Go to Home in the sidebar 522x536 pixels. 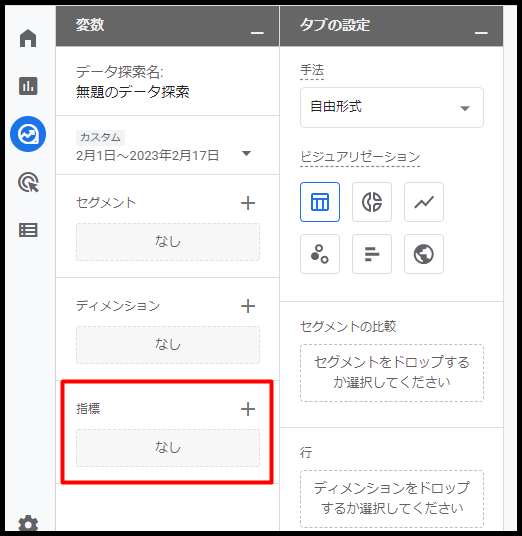point(28,38)
